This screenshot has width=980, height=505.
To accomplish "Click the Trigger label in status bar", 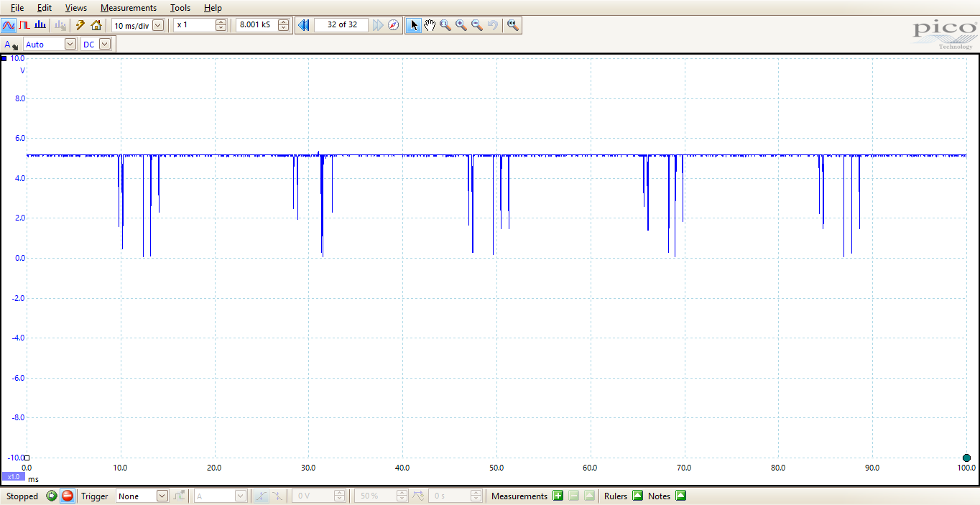I will [x=95, y=496].
